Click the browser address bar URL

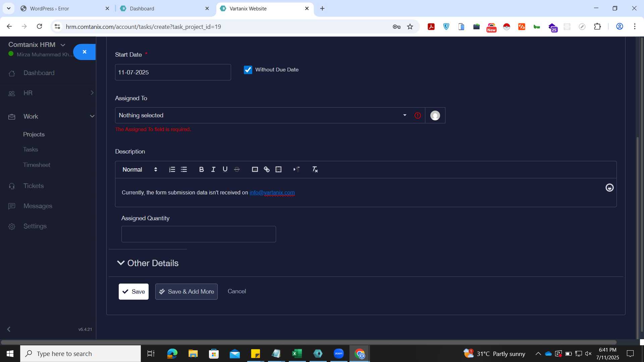[143, 27]
